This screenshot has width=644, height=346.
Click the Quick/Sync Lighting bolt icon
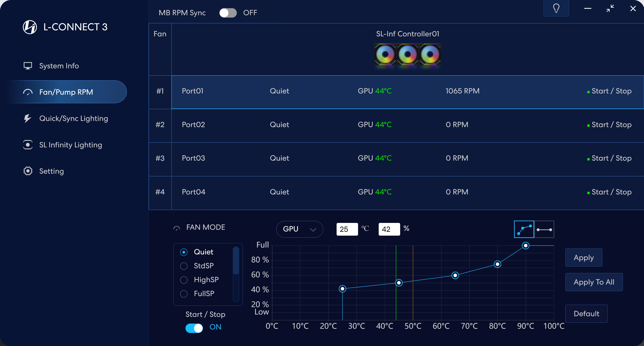point(28,118)
